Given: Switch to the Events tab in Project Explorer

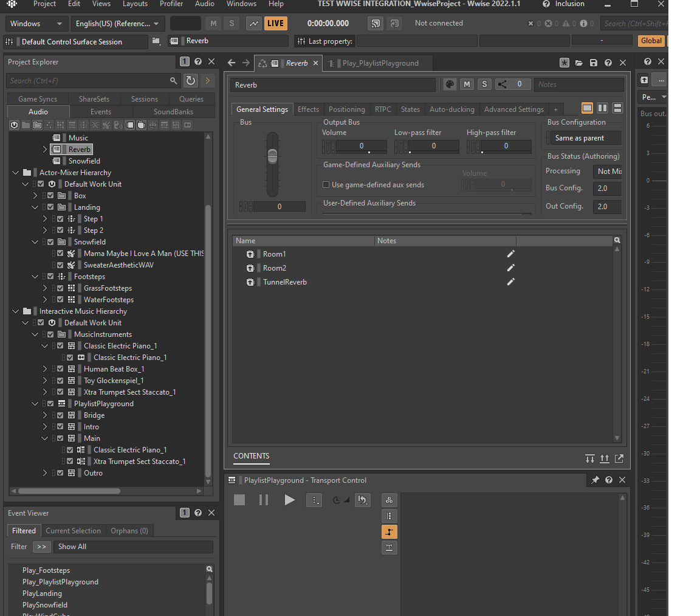Looking at the screenshot, I should [101, 112].
